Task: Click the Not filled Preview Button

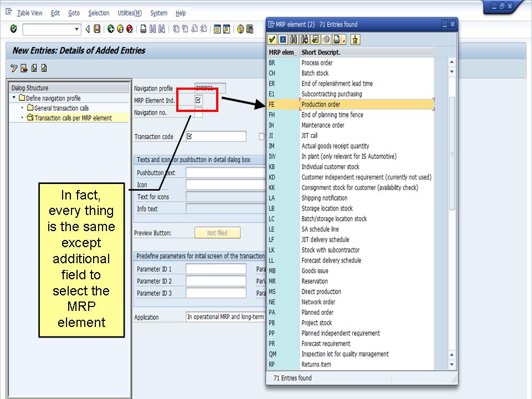Action: click(x=218, y=233)
